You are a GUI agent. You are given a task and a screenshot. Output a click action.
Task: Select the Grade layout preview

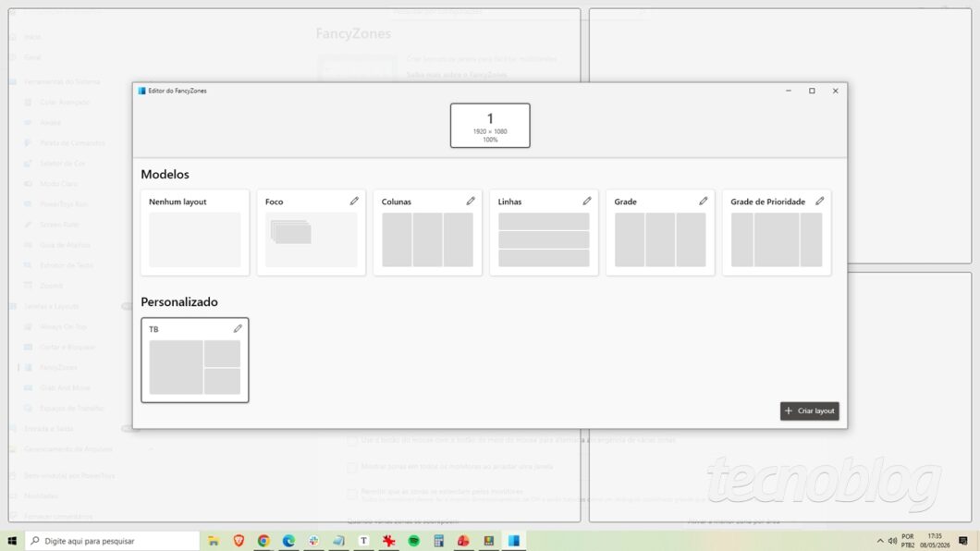tap(660, 239)
